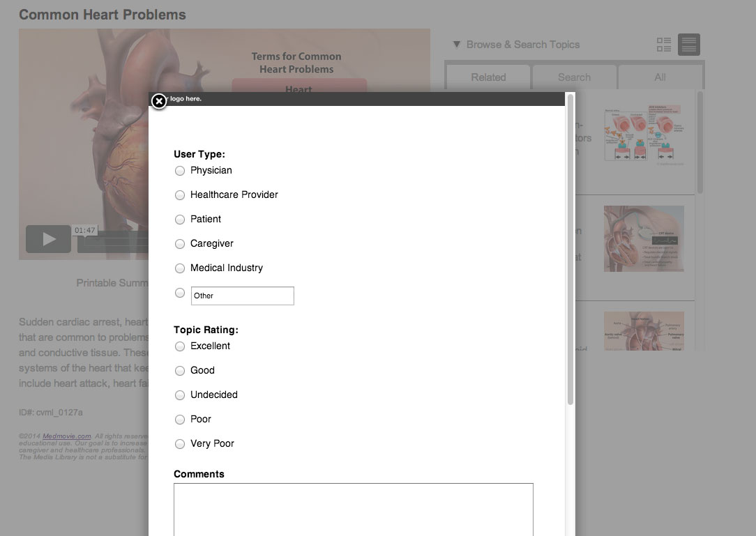Image resolution: width=756 pixels, height=536 pixels.
Task: Pick the Caregiver radio button
Action: [x=180, y=244]
